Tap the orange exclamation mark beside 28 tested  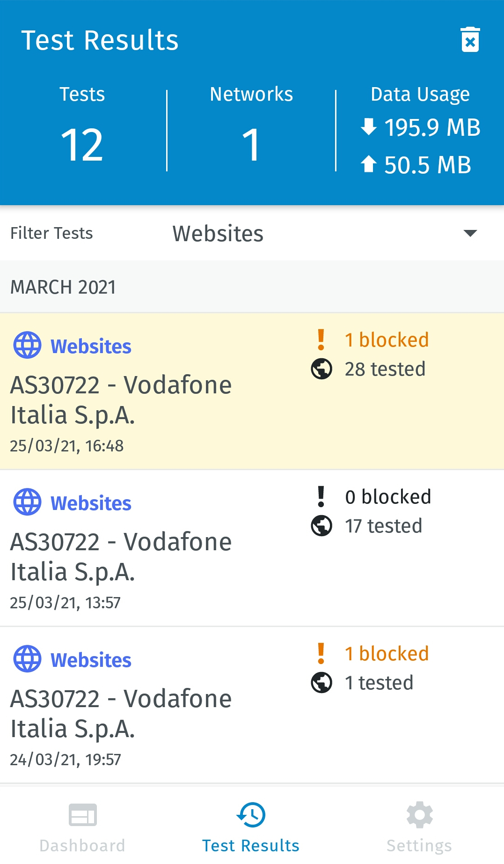[x=321, y=340]
